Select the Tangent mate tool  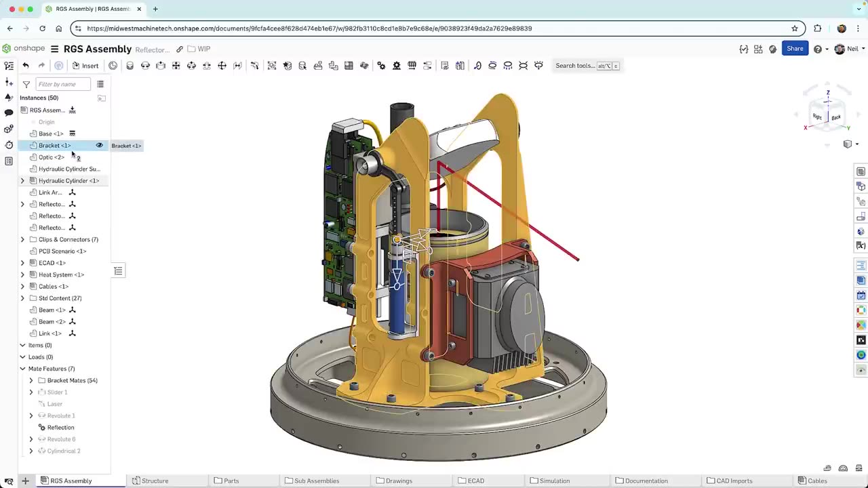(254, 66)
